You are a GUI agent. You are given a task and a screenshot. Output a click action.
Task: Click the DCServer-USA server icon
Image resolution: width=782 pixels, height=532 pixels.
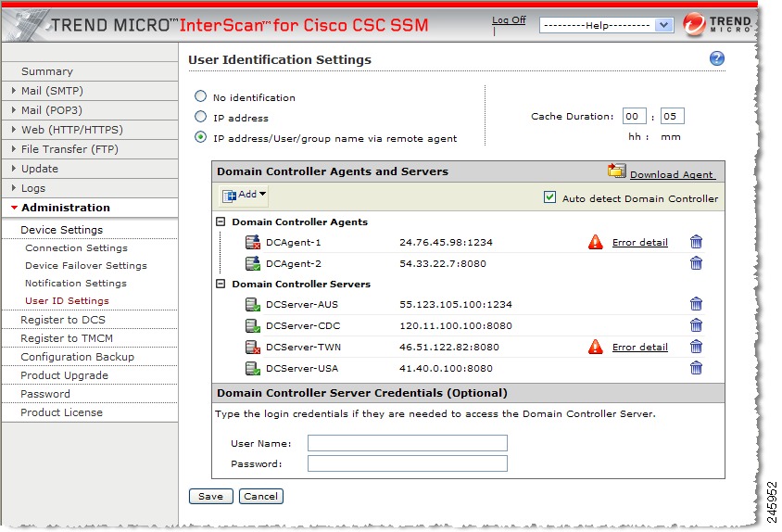(253, 368)
